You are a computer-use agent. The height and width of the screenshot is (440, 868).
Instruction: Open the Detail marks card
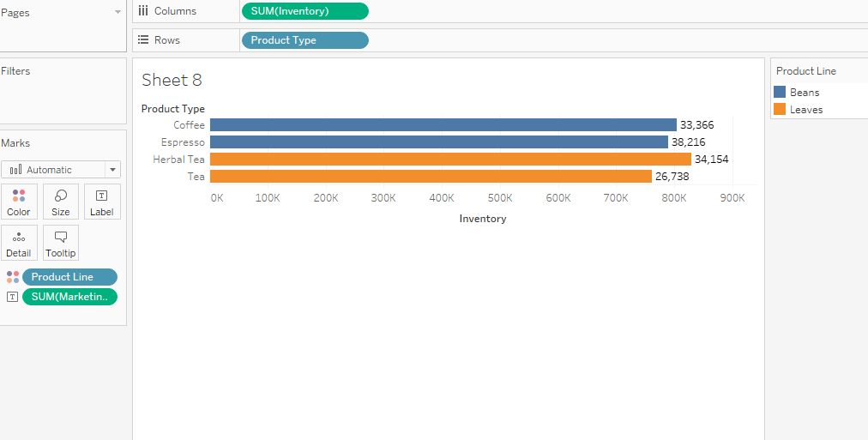(x=19, y=243)
